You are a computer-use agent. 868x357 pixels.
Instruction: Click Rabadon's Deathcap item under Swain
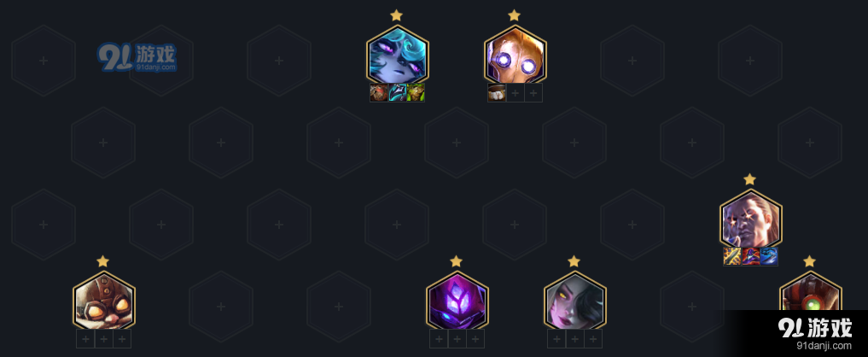point(750,257)
